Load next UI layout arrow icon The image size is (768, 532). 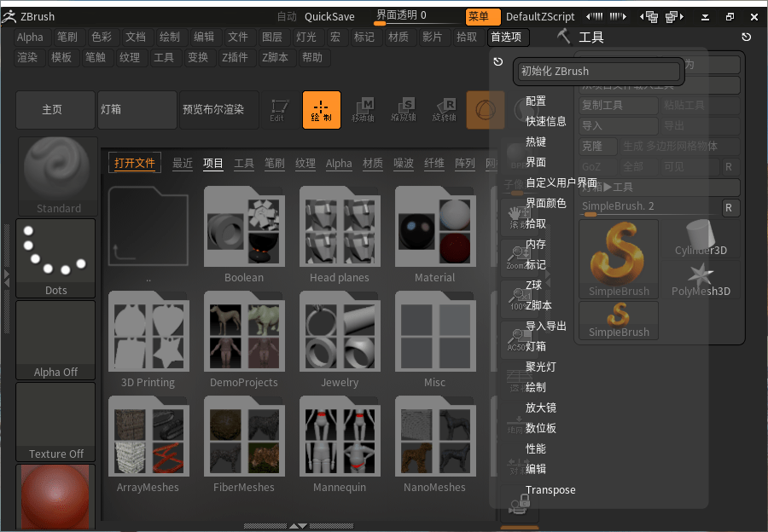coord(618,17)
